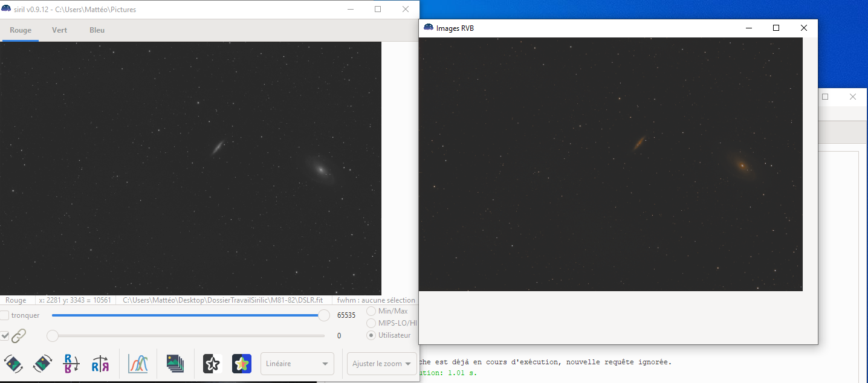868x383 pixels.
Task: Click the DSLR.fit file path in status bar
Action: click(x=222, y=300)
